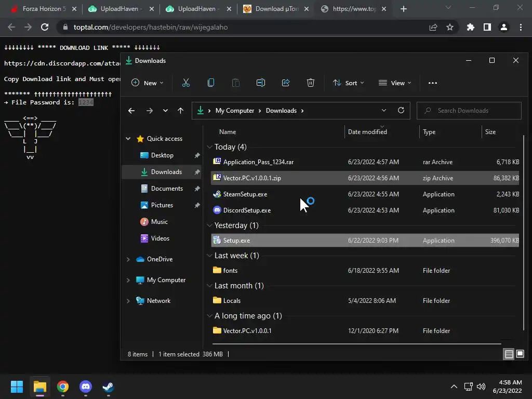The image size is (532, 399).
Task: Select Desktop in Quick access
Action: click(162, 155)
